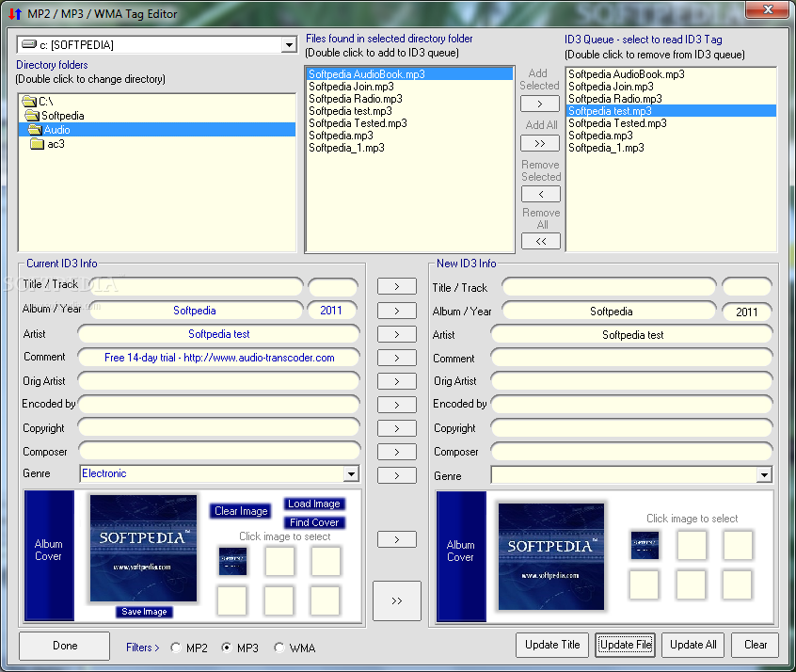Image resolution: width=796 pixels, height=672 pixels.
Task: Click the Clear Image button
Action: point(241,511)
